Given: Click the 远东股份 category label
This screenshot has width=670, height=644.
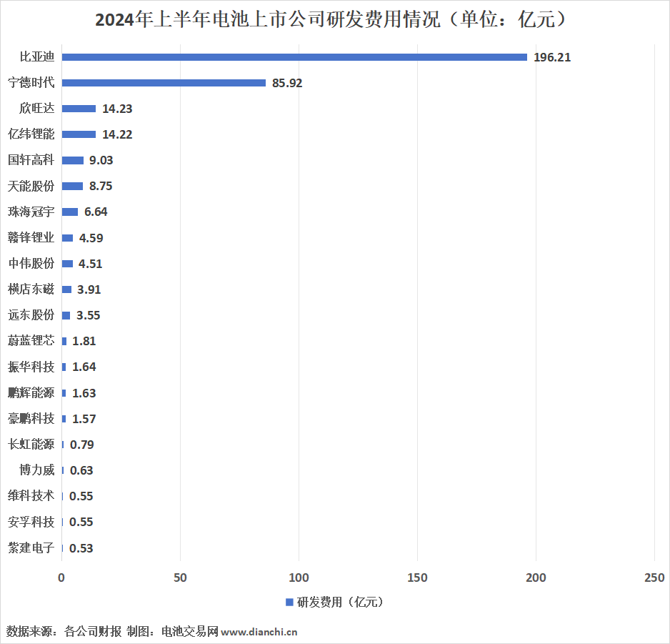Looking at the screenshot, I should tap(31, 314).
